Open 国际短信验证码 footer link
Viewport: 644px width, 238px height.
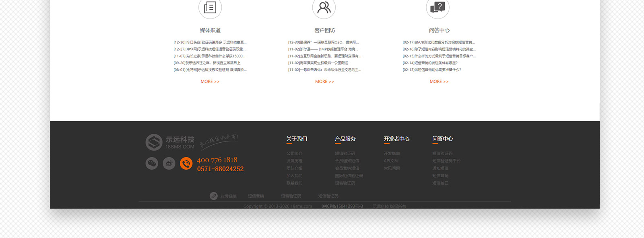(x=349, y=176)
